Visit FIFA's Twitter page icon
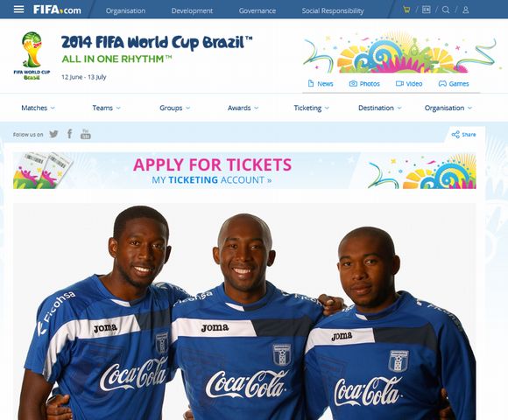508x420 pixels. (x=53, y=134)
